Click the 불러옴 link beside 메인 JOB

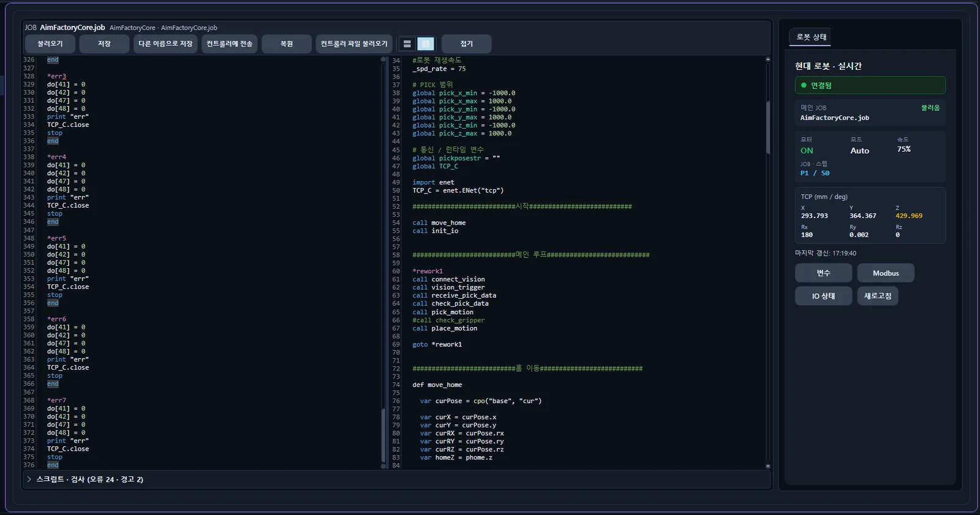[930, 108]
